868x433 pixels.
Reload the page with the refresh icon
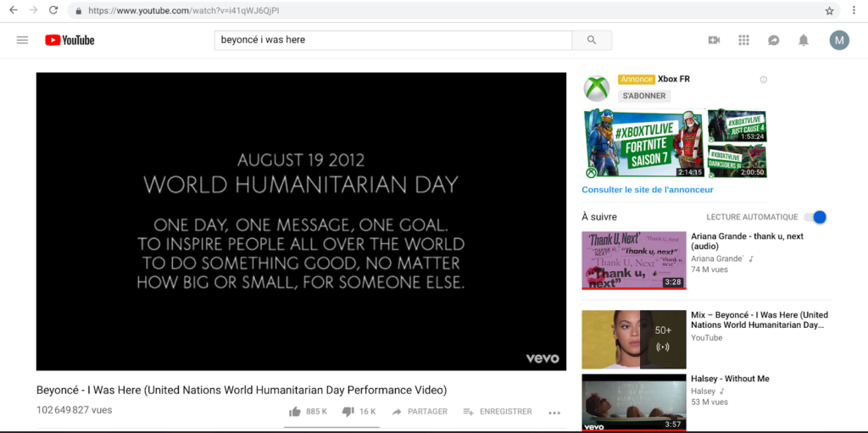click(x=53, y=10)
